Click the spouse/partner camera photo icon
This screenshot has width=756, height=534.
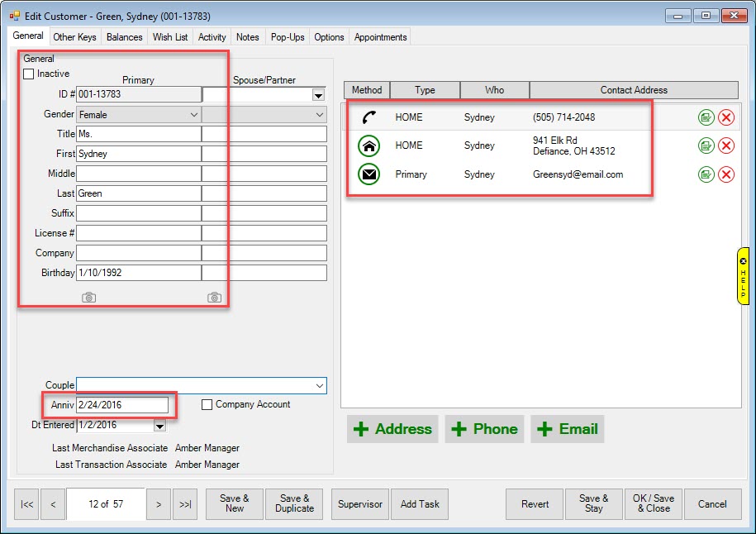[214, 298]
